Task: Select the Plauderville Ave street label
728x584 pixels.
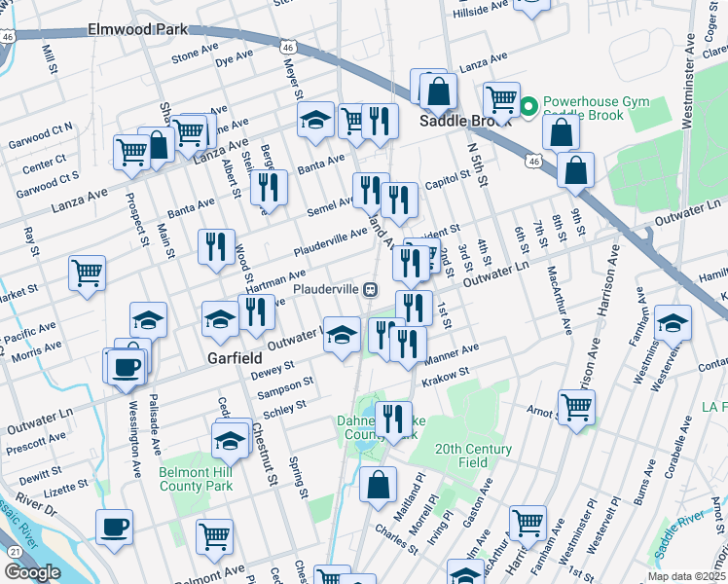Action: pos(330,242)
